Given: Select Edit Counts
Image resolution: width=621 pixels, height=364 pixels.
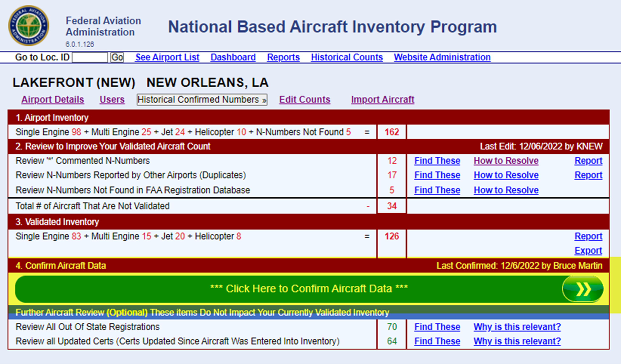Looking at the screenshot, I should tap(305, 100).
